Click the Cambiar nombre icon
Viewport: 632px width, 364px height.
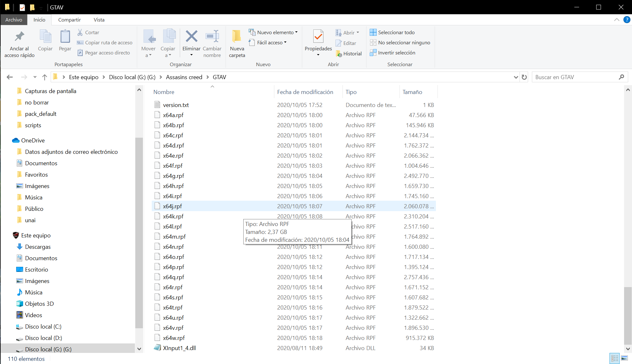[x=212, y=37]
